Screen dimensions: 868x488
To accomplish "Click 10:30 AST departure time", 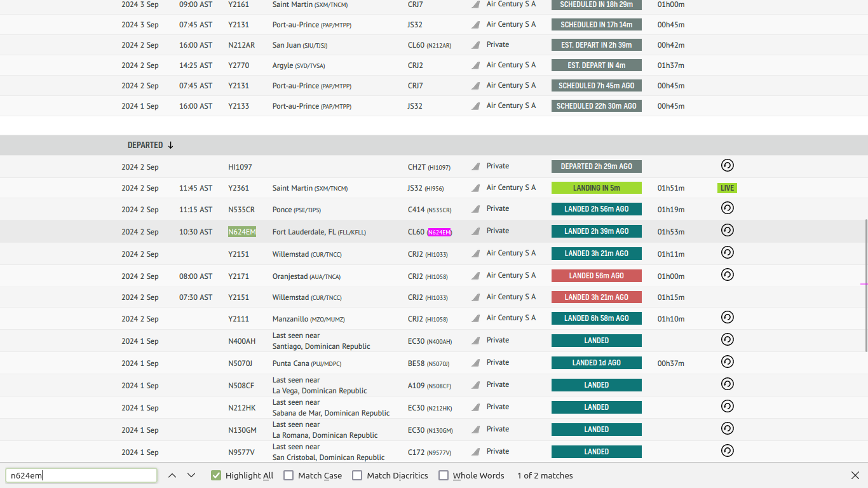I will pos(196,232).
